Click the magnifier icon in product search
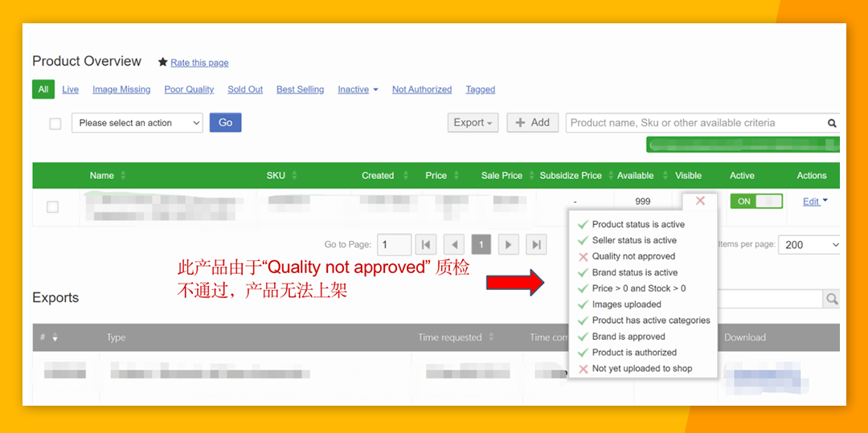 click(x=832, y=123)
